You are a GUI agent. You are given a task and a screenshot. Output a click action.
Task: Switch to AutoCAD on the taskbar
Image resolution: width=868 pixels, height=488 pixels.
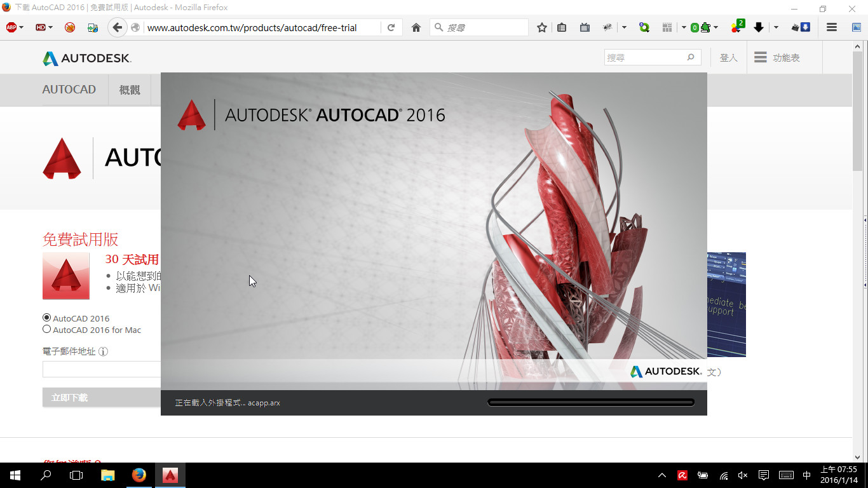[x=170, y=475]
